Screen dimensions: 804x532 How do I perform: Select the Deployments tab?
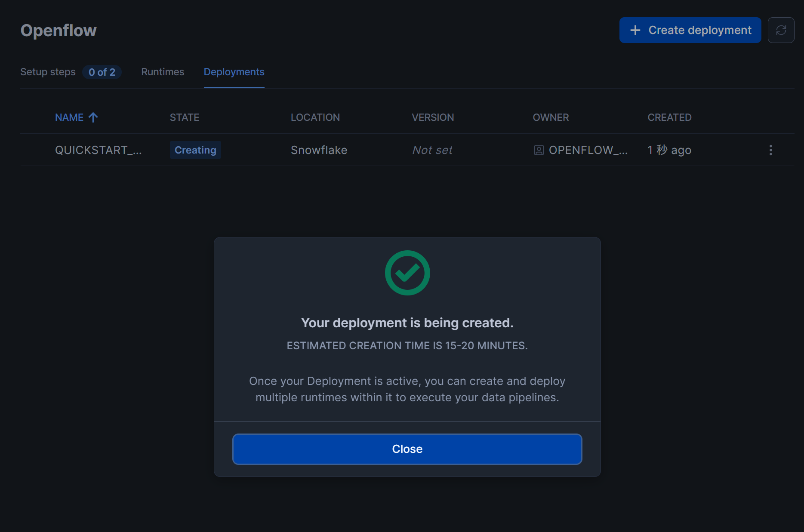point(234,72)
